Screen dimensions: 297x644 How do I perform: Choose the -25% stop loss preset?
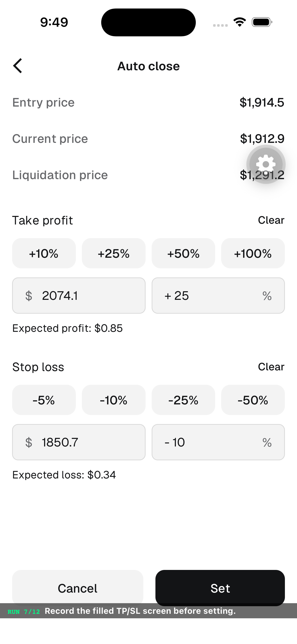[x=183, y=400]
